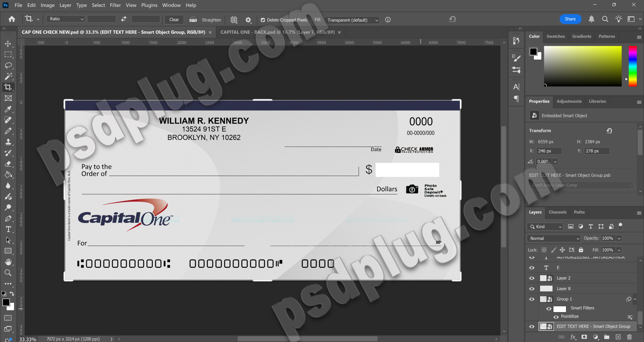Open the Ratio preset dropdown

coord(66,19)
